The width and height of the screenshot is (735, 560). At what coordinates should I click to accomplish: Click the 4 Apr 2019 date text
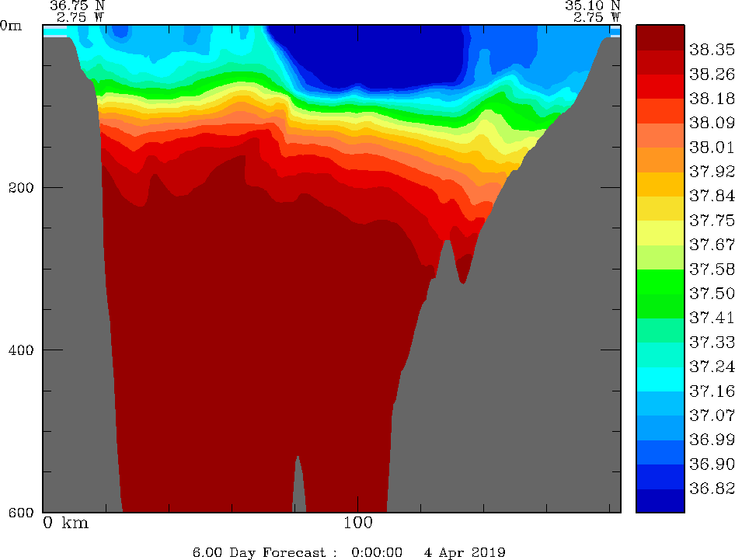(x=465, y=552)
